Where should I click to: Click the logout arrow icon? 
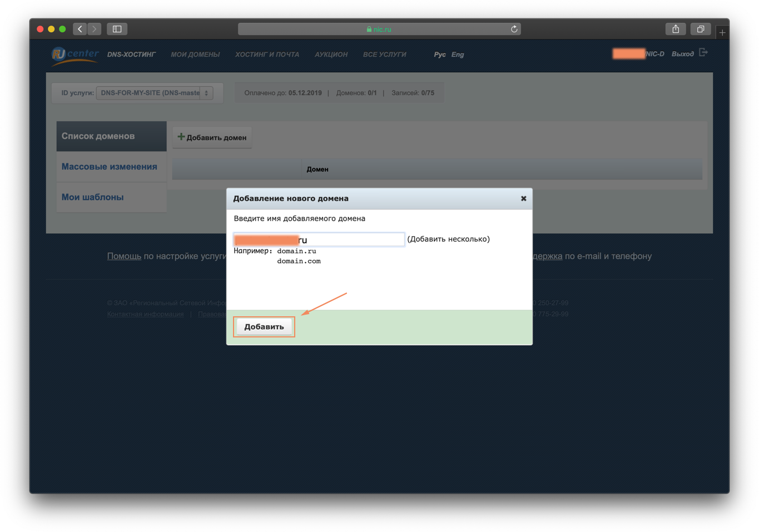pyautogui.click(x=703, y=52)
